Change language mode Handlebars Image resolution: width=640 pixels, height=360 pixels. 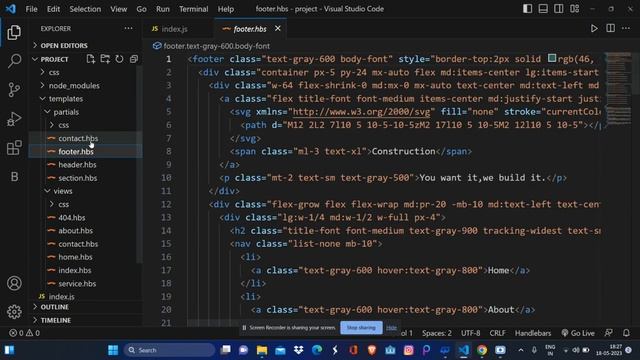[533, 333]
